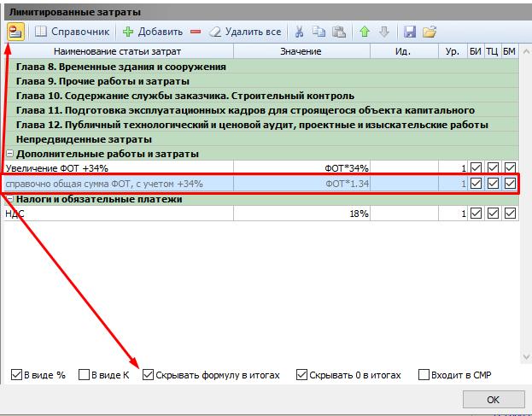This screenshot has width=532, height=416.
Task: Click the scissors cut icon
Action: point(299,32)
